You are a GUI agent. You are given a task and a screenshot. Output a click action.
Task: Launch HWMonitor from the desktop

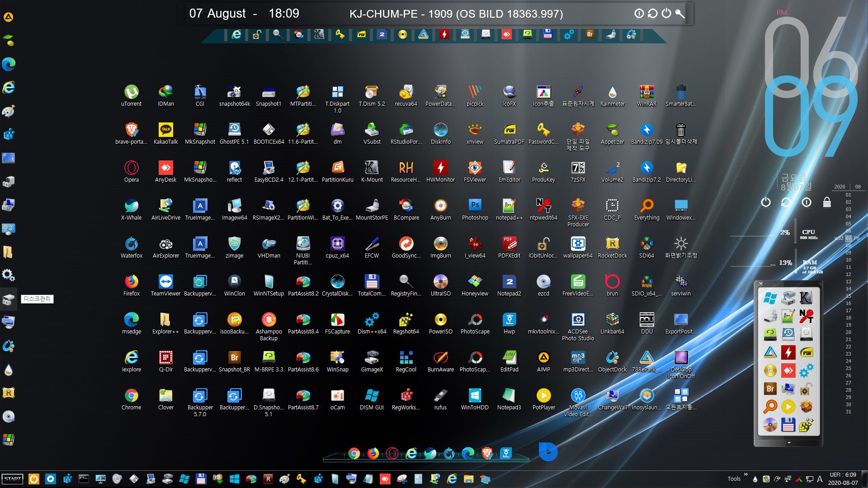(440, 171)
